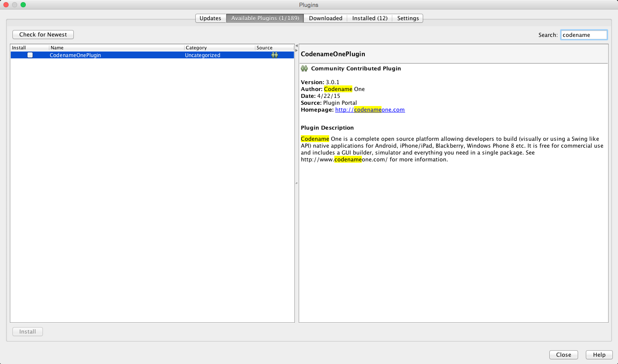
Task: Sort plugins by the Category column header
Action: [219, 48]
